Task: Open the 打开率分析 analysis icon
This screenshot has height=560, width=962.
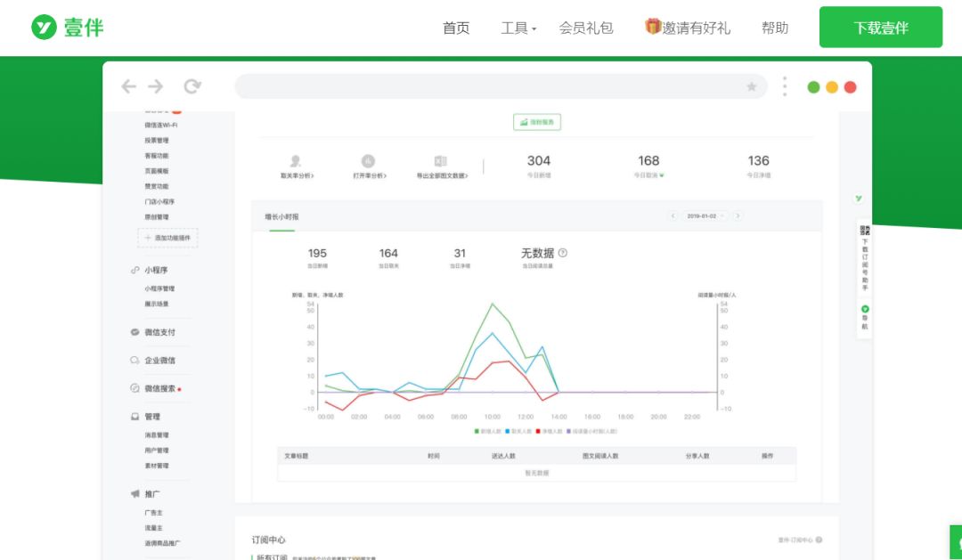Action: point(369,159)
